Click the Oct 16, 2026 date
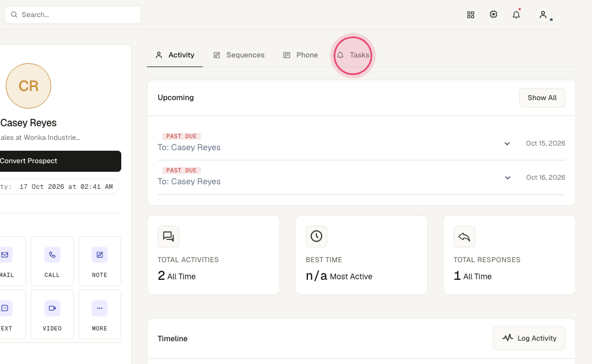This screenshot has width=592, height=364. 545,177
